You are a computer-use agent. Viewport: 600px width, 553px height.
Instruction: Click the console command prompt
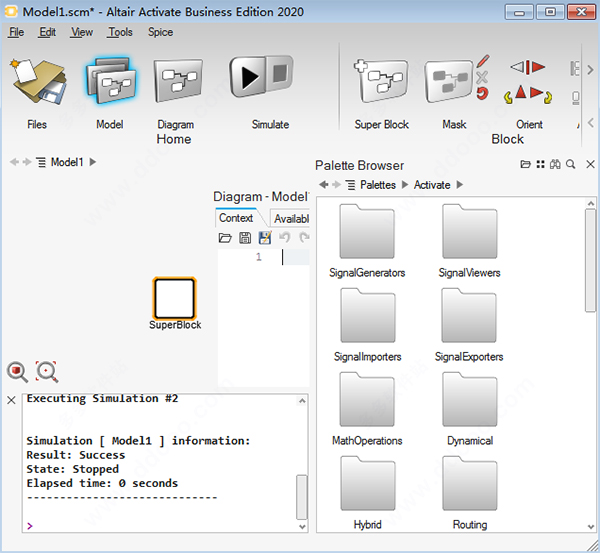tap(30, 525)
